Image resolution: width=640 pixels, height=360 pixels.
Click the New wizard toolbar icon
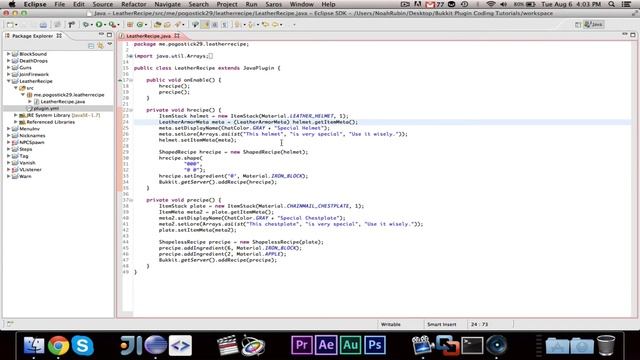pyautogui.click(x=10, y=24)
